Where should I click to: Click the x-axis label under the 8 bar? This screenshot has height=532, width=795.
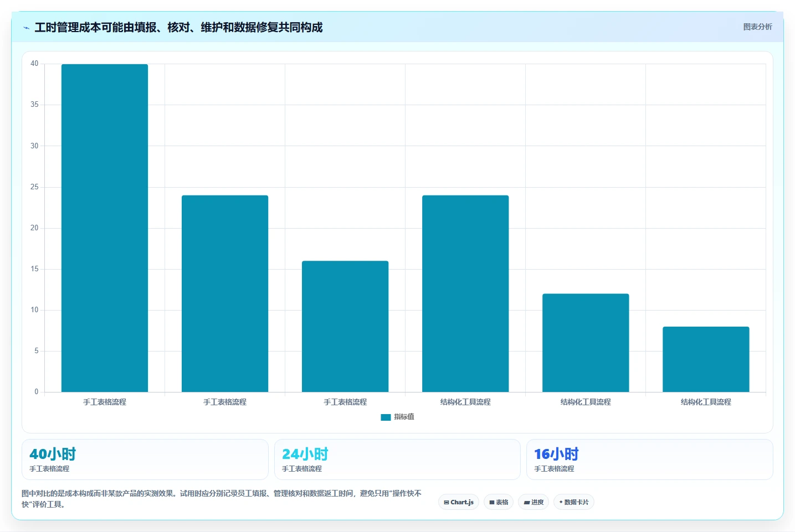(706, 402)
